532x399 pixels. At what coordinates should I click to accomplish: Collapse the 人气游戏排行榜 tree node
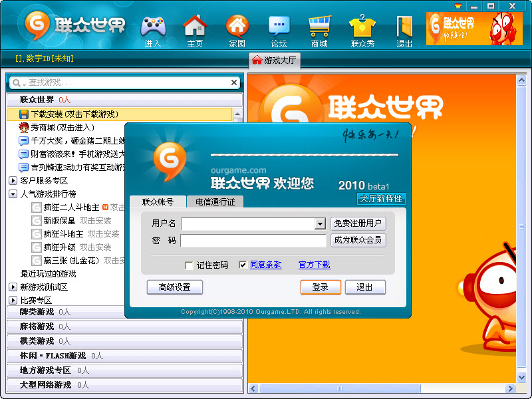coord(13,194)
